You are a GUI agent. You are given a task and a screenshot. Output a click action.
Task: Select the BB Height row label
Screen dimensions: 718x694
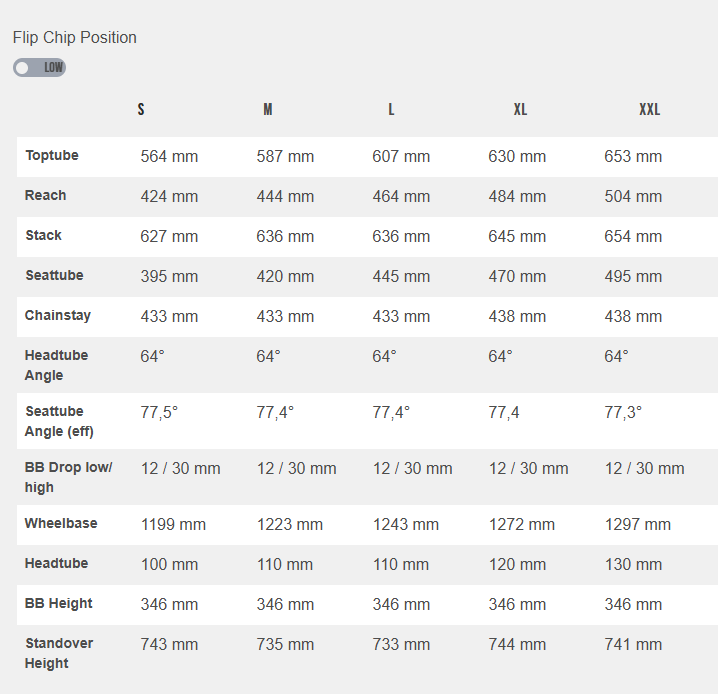tap(59, 604)
